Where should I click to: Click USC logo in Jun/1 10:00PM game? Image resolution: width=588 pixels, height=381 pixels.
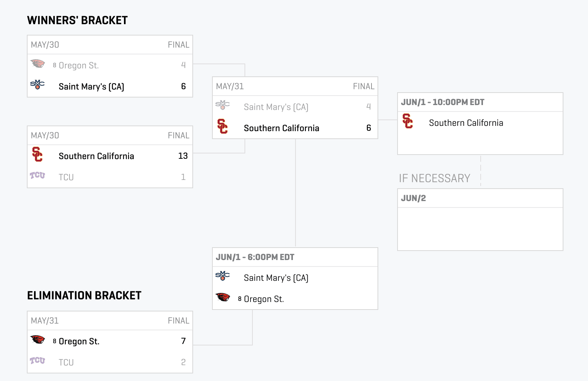click(x=407, y=121)
